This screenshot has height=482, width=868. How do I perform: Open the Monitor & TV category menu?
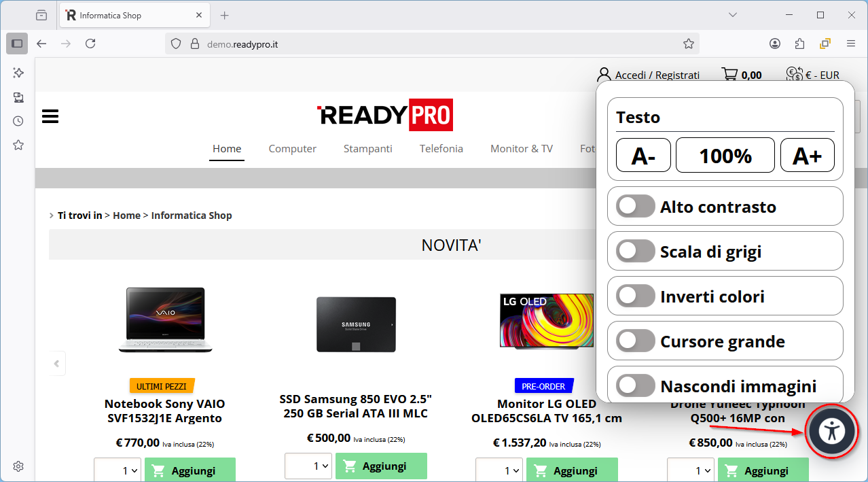[522, 149]
